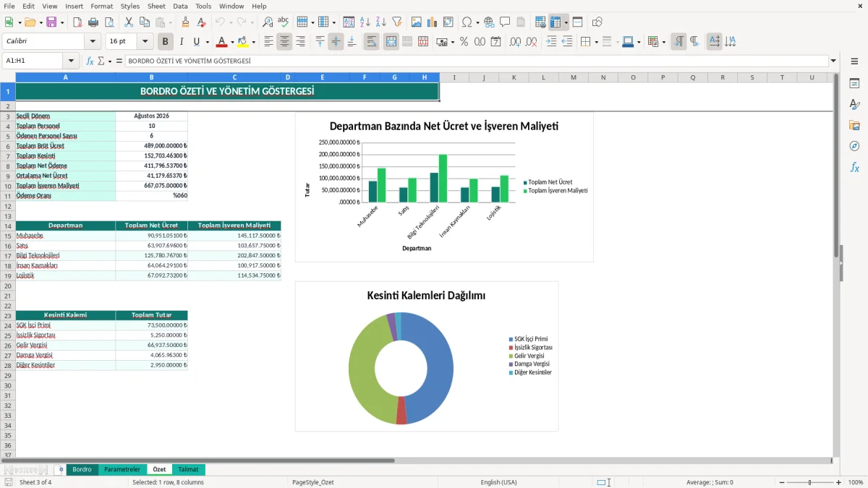Apply the yellow Background Color swatch
Screen dimensions: 868x488
(x=243, y=42)
